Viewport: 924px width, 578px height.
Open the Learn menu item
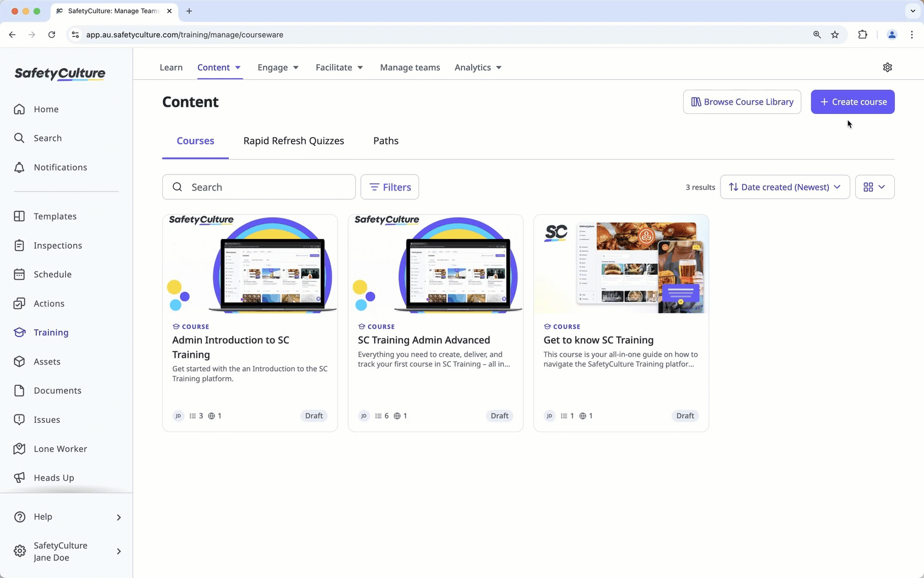(171, 68)
